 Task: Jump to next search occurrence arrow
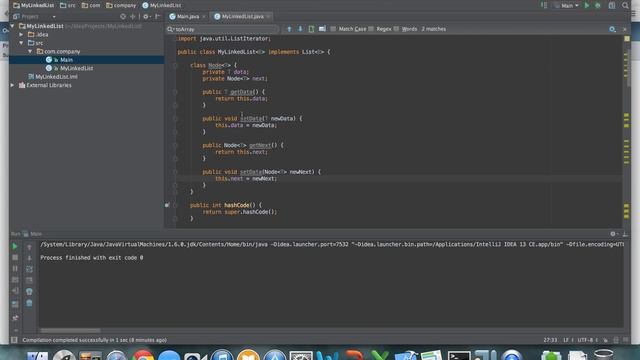coord(300,29)
